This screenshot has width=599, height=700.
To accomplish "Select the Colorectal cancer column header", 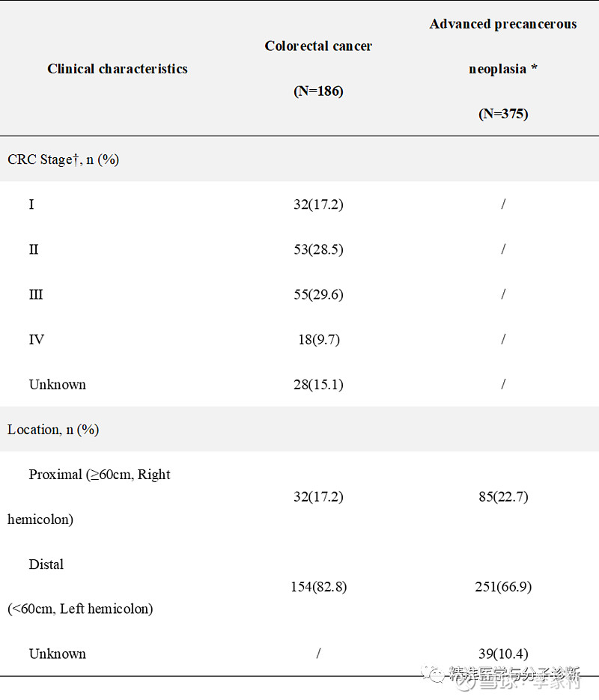I will [x=318, y=46].
